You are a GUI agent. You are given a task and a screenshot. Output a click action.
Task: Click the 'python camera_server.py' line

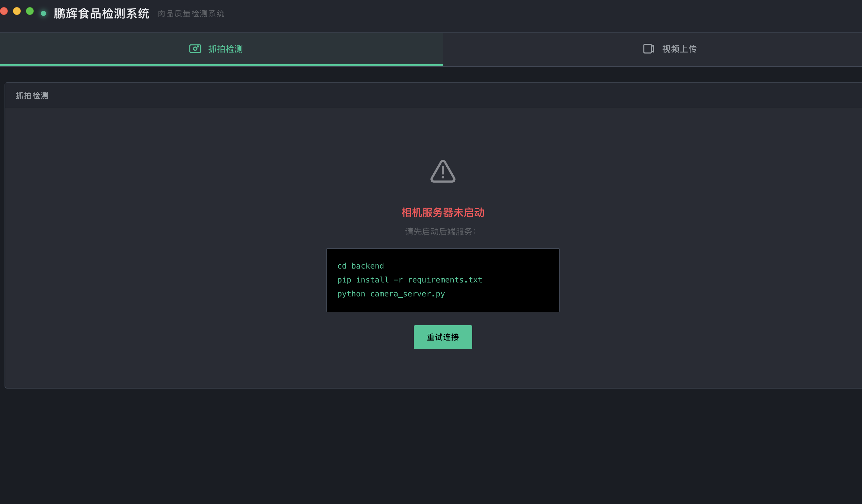tap(391, 294)
